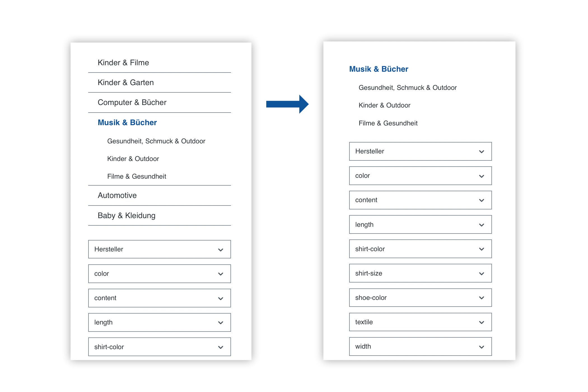Screen dimensions: 588x392
Task: Expand the color dropdown on right panel
Action: [x=481, y=176]
